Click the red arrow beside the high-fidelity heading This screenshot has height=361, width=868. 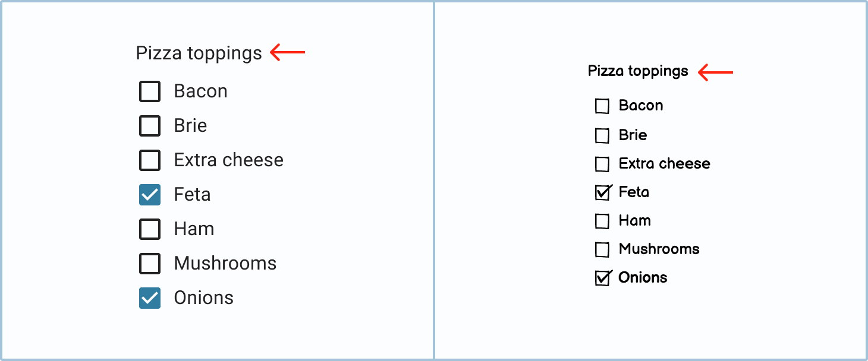tap(288, 53)
